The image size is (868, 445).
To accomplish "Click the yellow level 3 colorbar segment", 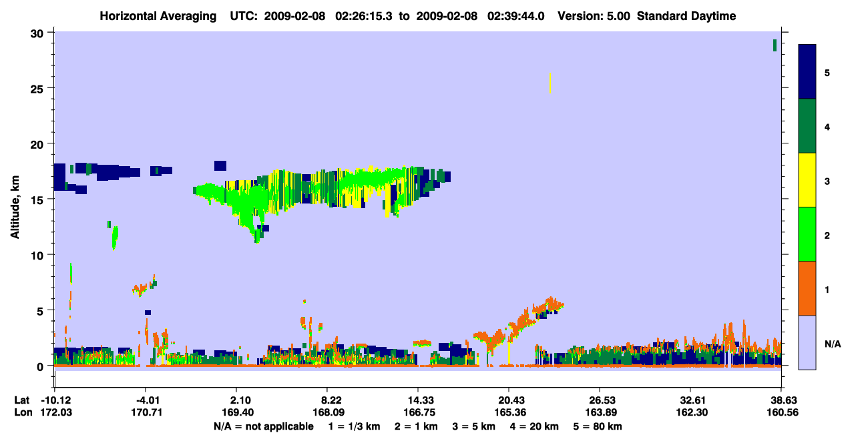I will [x=807, y=180].
